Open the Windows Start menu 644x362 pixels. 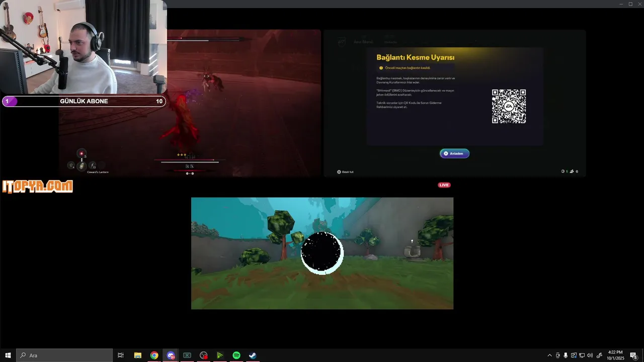coord(8,355)
